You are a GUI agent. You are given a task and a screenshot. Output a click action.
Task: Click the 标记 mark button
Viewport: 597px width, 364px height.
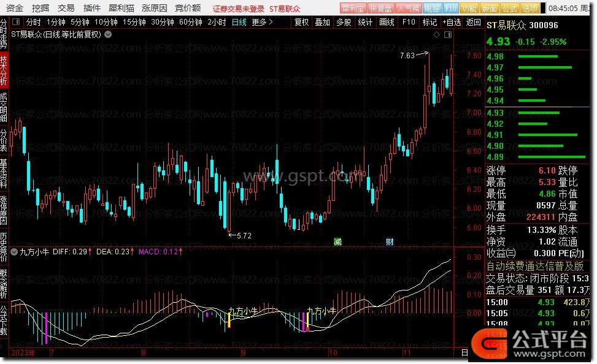(430, 23)
